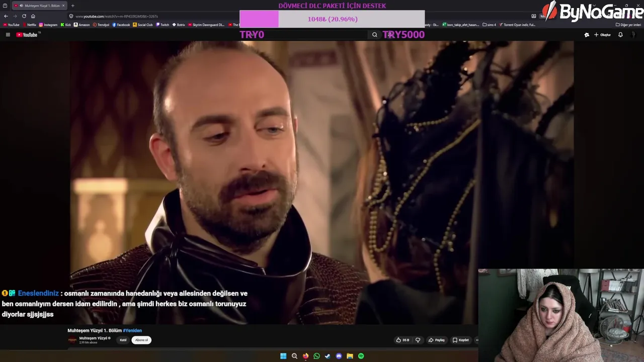This screenshot has width=644, height=362.
Task: Open File Explorer from the taskbar
Action: click(x=350, y=356)
